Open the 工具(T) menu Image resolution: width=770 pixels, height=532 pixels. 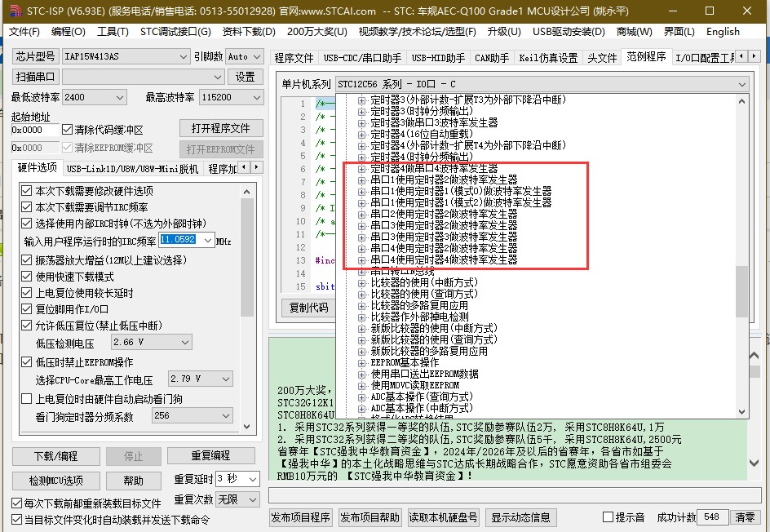click(113, 32)
